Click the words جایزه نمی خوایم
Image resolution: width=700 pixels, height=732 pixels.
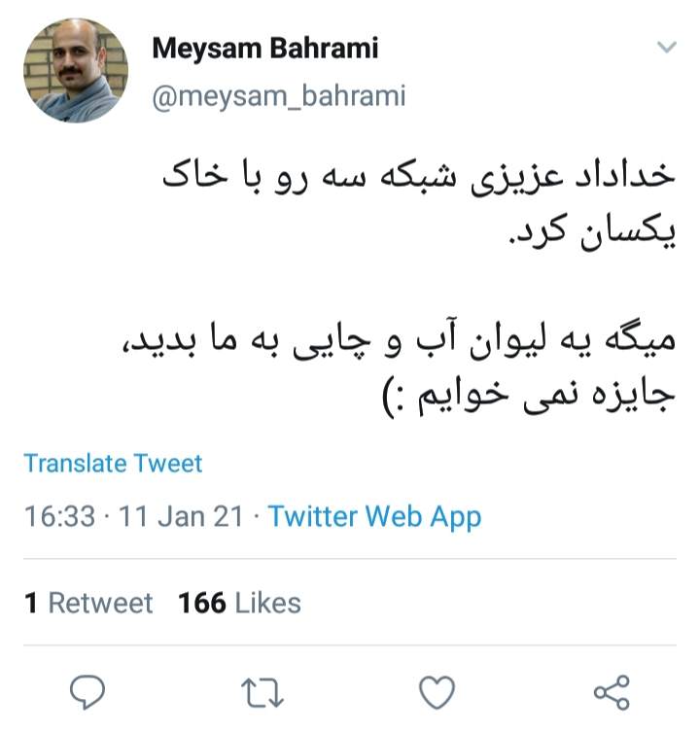point(546,395)
